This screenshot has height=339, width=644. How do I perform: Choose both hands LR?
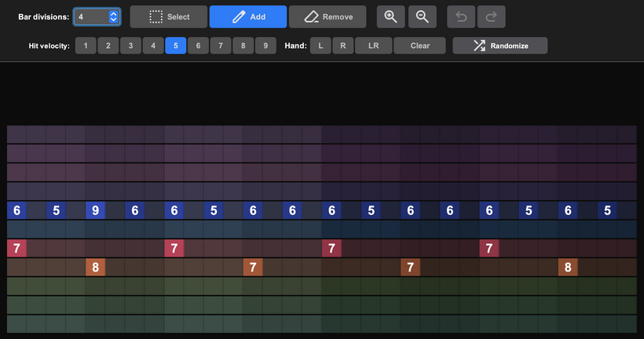point(373,46)
